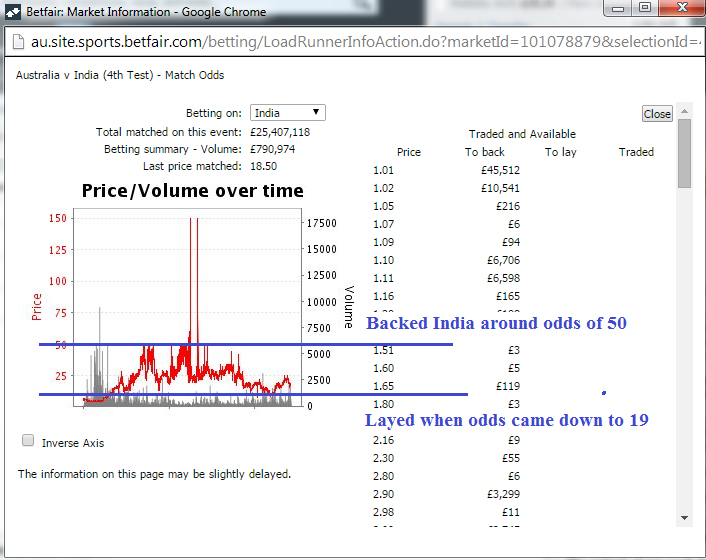Click the Australia v India match title
This screenshot has width=706, height=560.
(x=120, y=75)
